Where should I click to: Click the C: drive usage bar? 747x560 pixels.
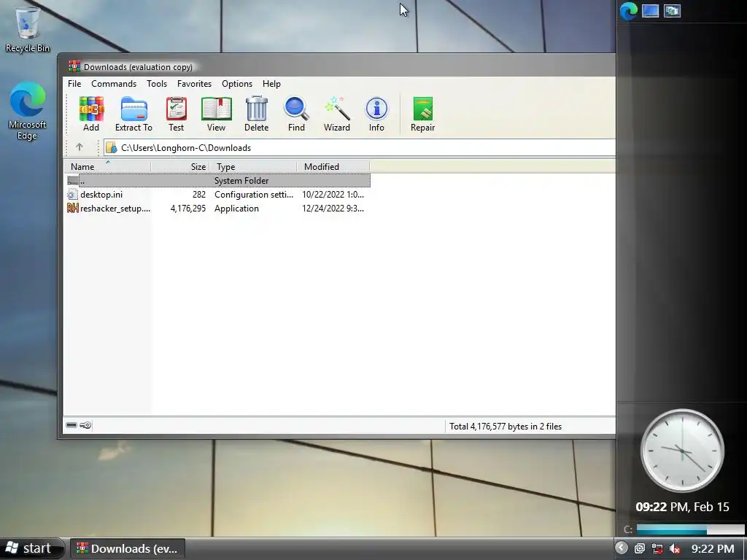point(690,529)
